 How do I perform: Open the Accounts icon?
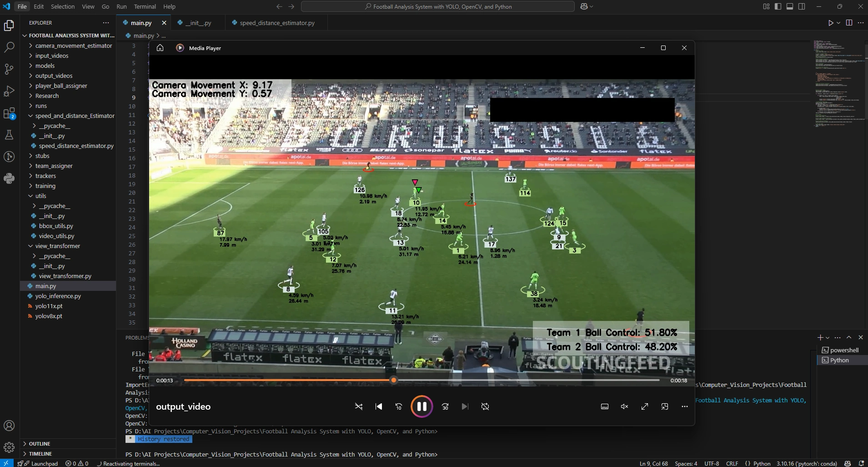9,426
